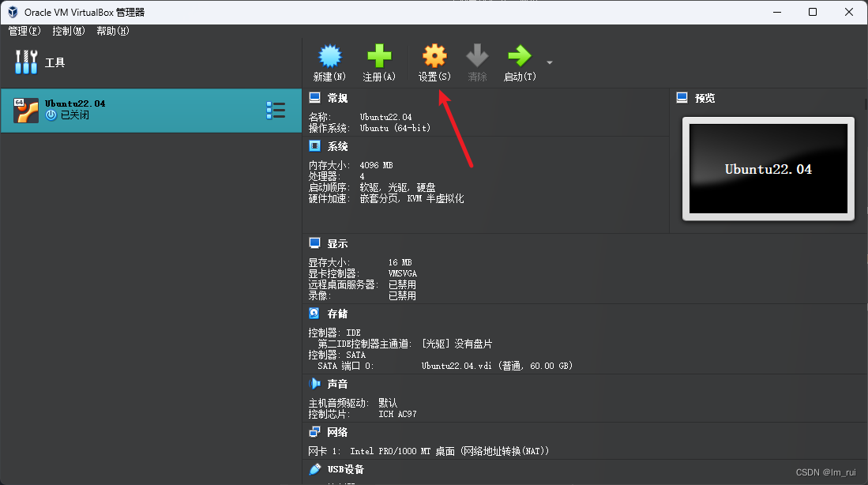Click the memory value 4096 MB
This screenshot has height=485, width=868.
pos(376,165)
